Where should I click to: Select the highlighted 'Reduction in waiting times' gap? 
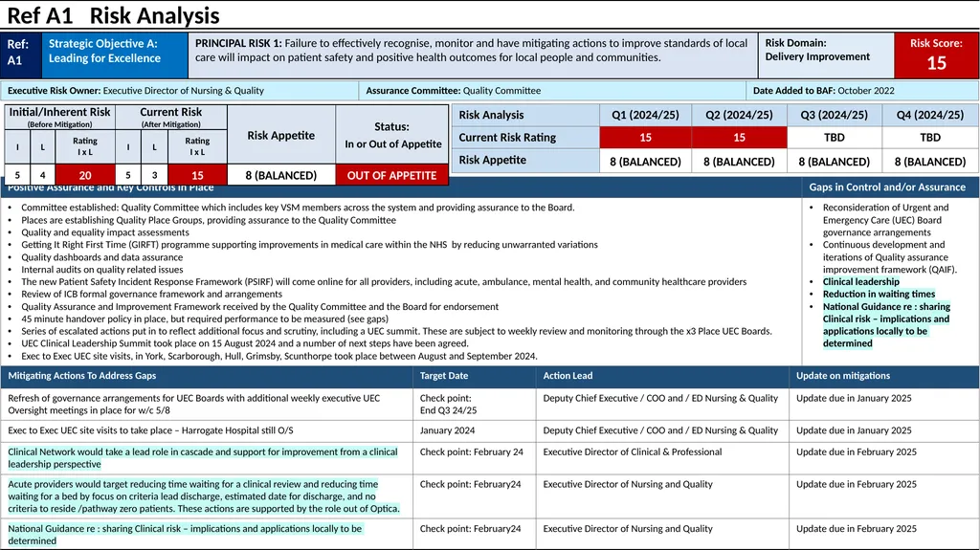coord(879,294)
